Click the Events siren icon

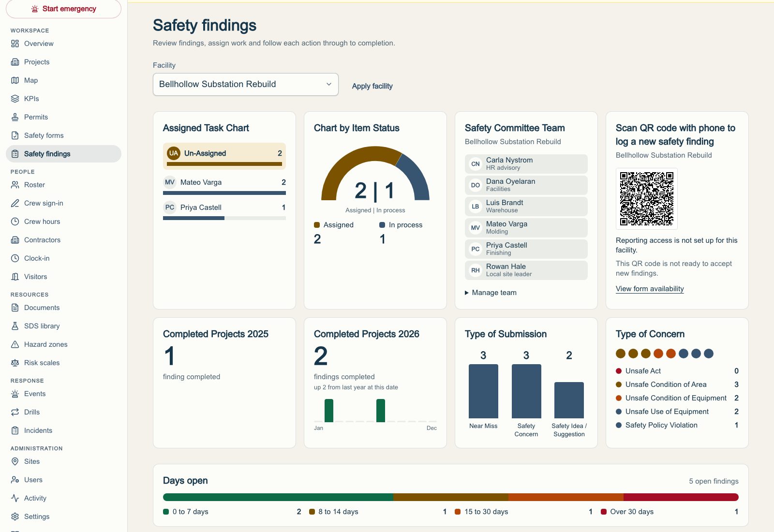[x=15, y=394]
